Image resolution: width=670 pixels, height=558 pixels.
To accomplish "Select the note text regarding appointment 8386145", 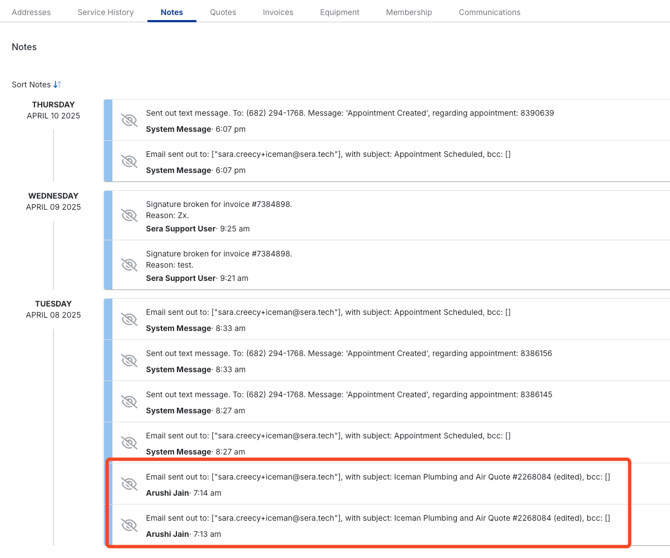I will 349,394.
